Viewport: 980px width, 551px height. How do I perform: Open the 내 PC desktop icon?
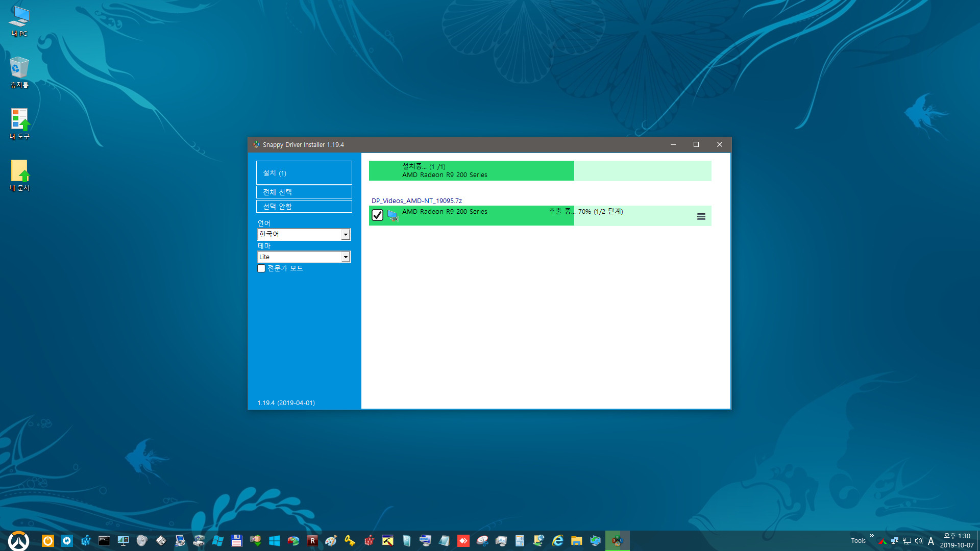click(19, 21)
